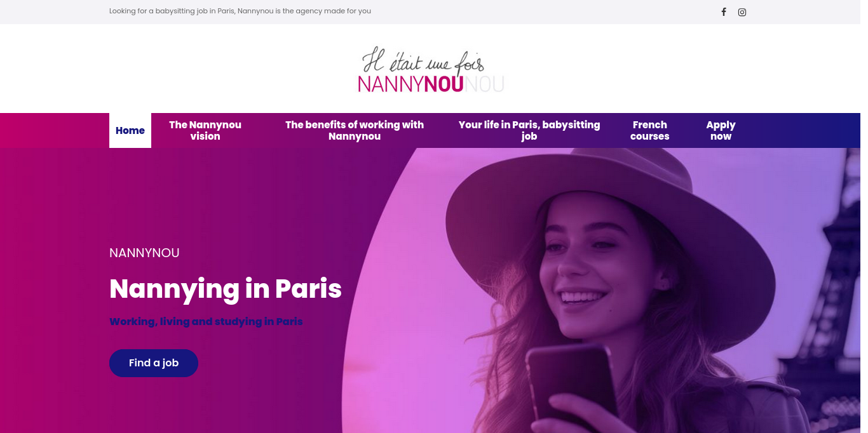Choose Apply now in the navigation bar
868x433 pixels.
tap(721, 131)
